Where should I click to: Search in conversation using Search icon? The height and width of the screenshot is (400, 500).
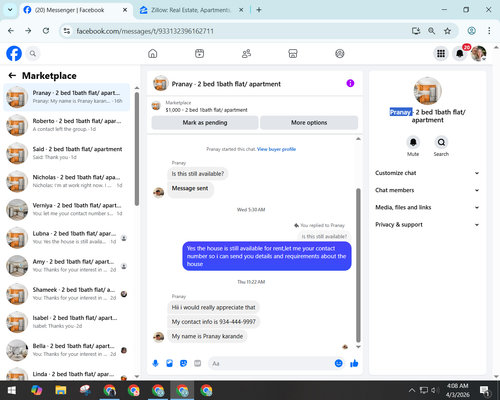coord(441,142)
